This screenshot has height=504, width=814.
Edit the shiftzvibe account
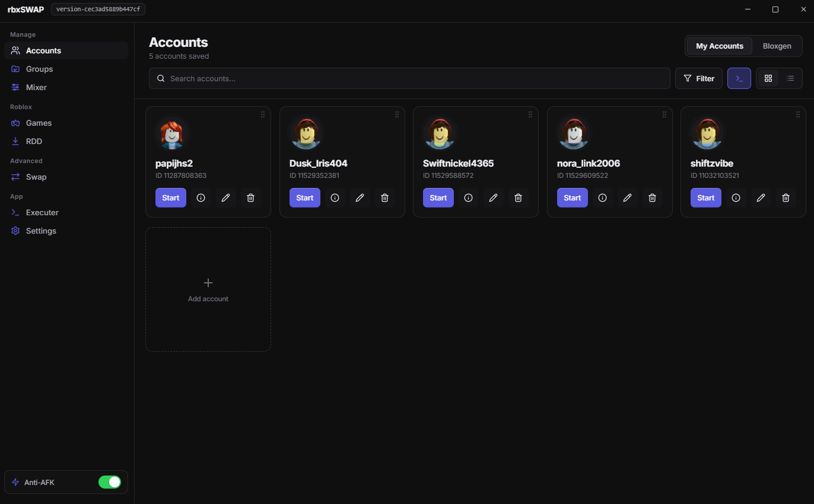[x=761, y=198]
